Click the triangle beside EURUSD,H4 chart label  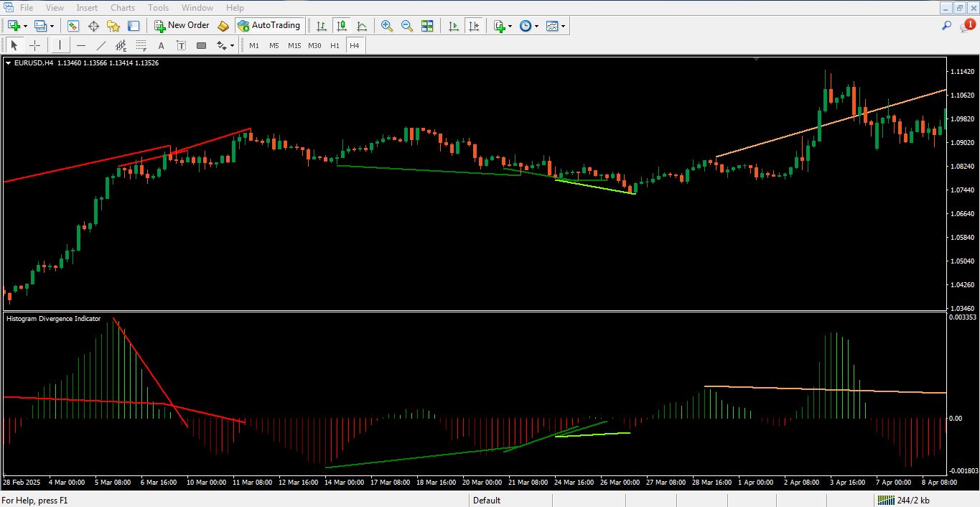pyautogui.click(x=9, y=63)
